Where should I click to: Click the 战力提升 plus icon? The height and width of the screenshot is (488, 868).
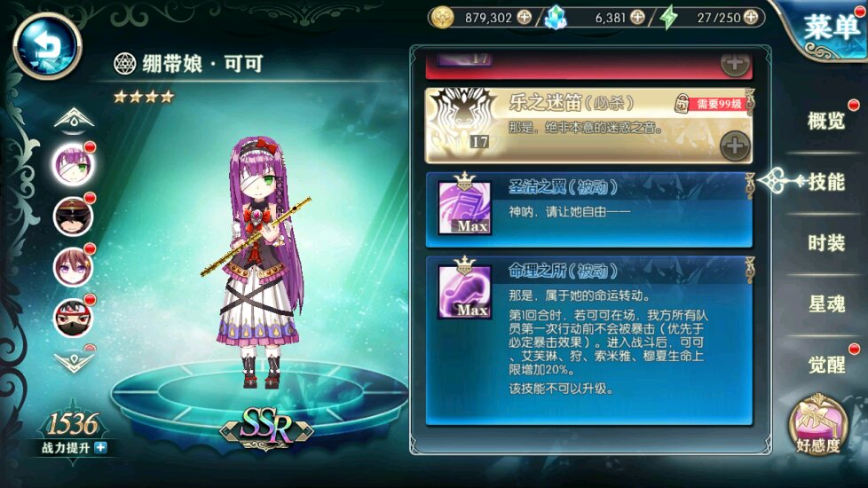tap(100, 447)
